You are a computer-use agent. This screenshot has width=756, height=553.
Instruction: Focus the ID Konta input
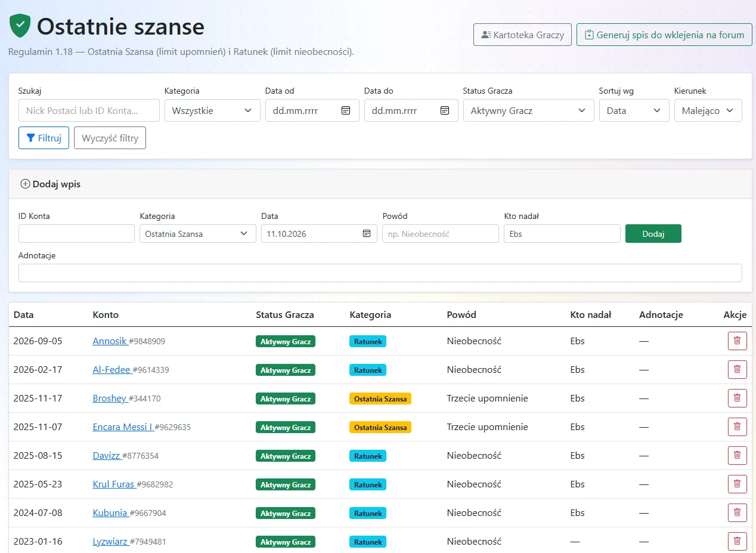click(76, 233)
